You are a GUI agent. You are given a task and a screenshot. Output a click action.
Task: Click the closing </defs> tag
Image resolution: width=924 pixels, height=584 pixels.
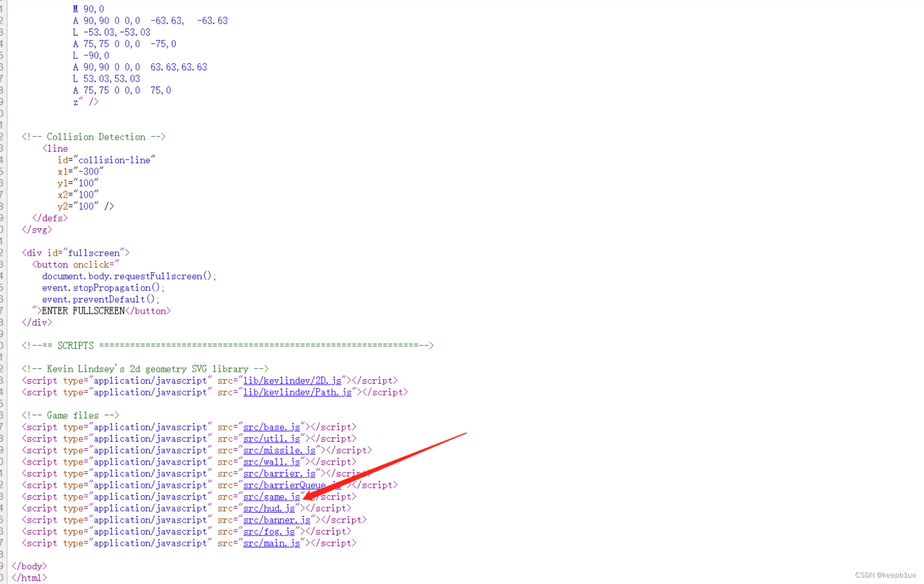50,218
